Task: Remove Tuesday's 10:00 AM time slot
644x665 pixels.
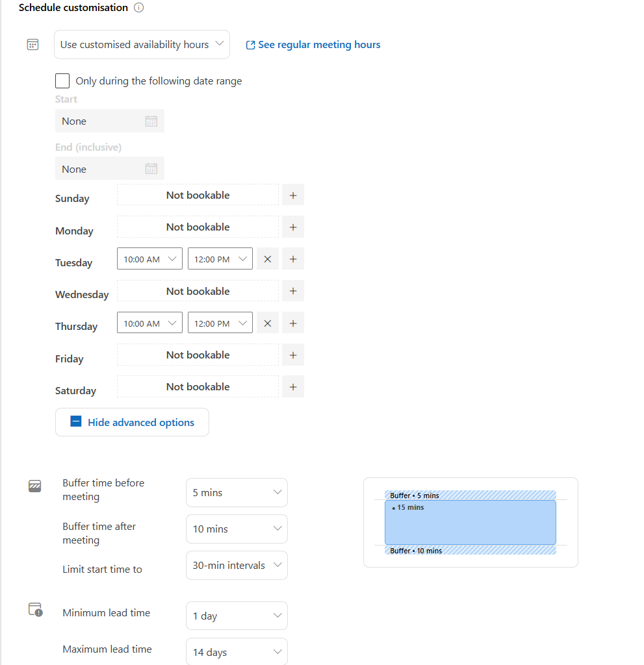Action: pyautogui.click(x=267, y=259)
